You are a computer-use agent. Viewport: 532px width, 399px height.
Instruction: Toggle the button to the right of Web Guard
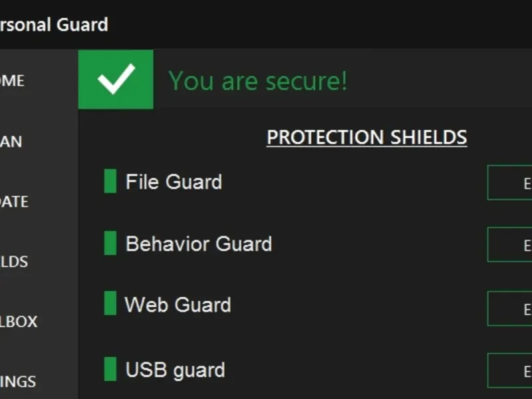pyautogui.click(x=511, y=309)
